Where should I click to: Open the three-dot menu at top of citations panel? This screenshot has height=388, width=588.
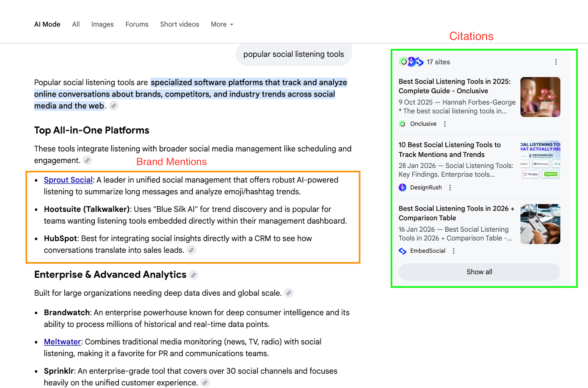point(556,62)
